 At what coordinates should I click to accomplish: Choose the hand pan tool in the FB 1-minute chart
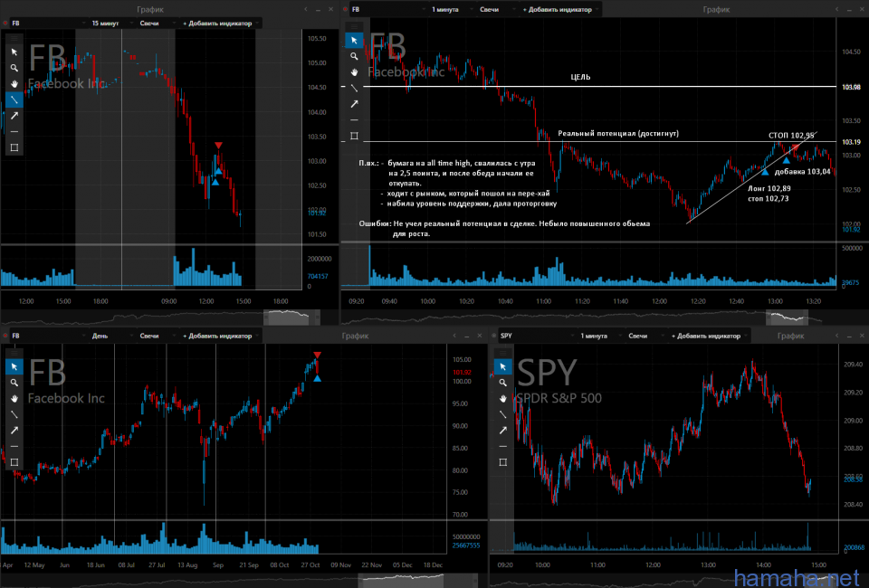pos(354,72)
